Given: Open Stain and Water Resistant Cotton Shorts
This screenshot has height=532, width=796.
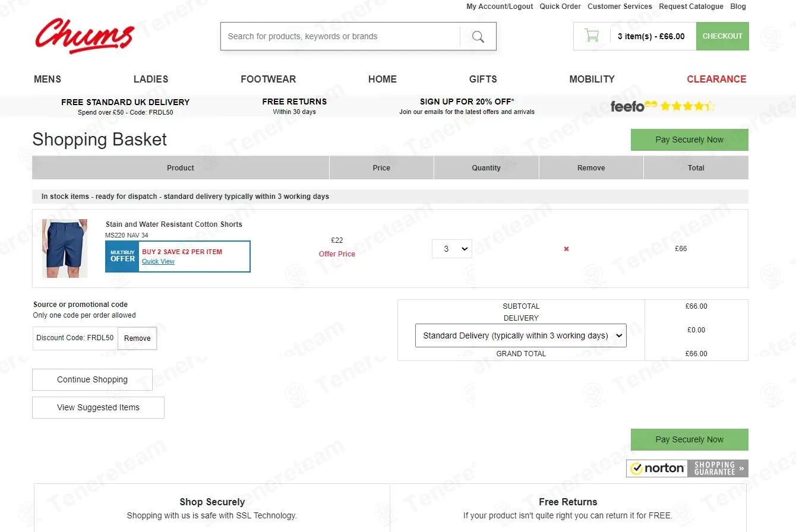Looking at the screenshot, I should point(174,224).
